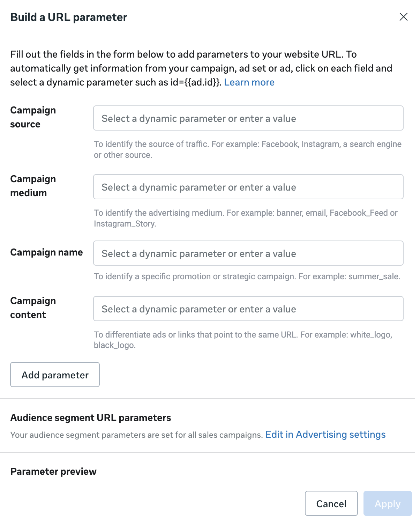Click the Campaign source label

33,117
